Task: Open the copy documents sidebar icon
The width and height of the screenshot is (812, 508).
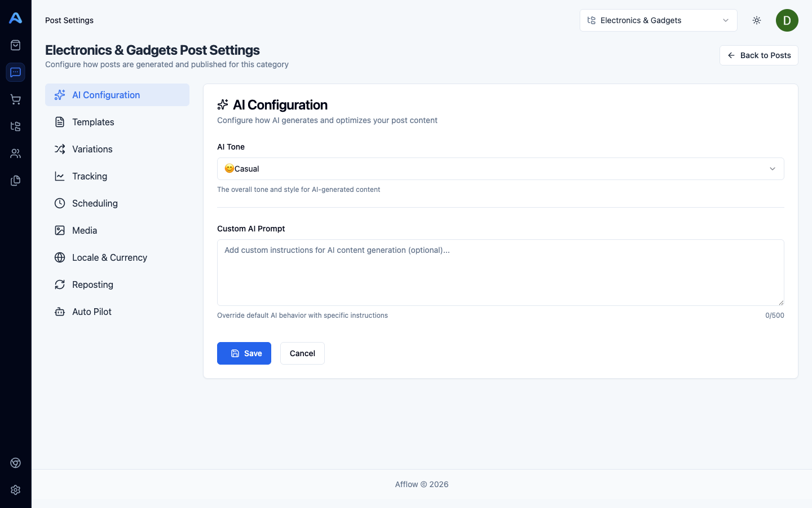Action: (16, 181)
